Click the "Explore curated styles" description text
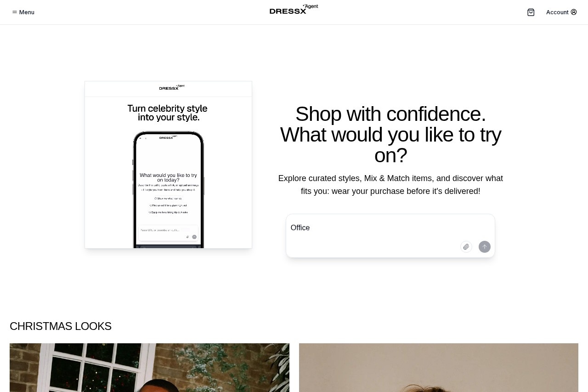The image size is (588, 392). (390, 184)
